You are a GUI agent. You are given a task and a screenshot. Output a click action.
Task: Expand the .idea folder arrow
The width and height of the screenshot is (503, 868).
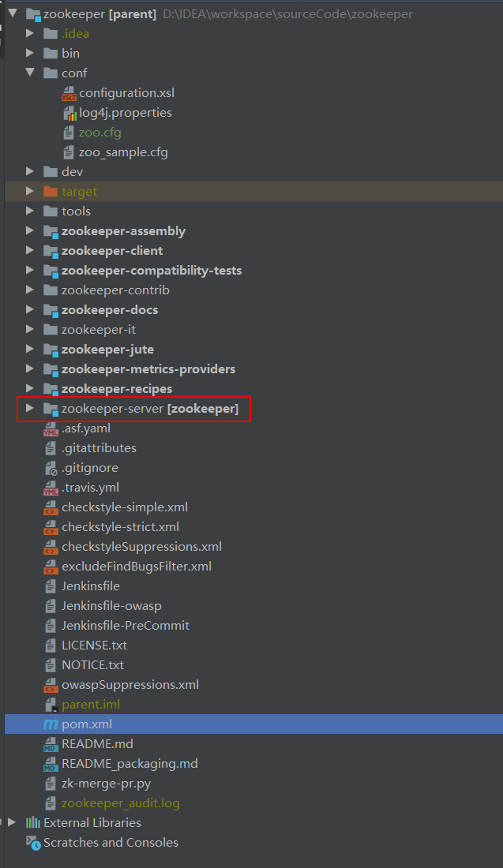(x=30, y=33)
